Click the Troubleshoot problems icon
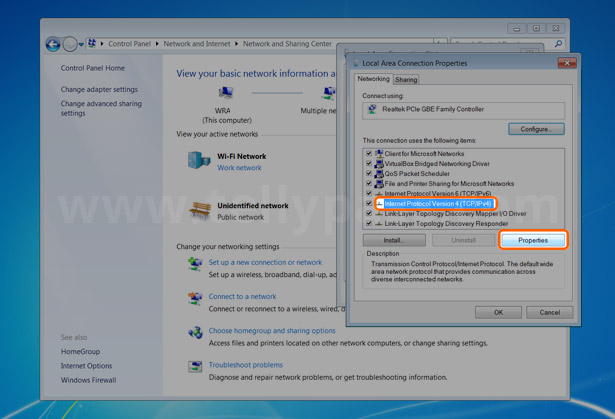 pyautogui.click(x=195, y=366)
